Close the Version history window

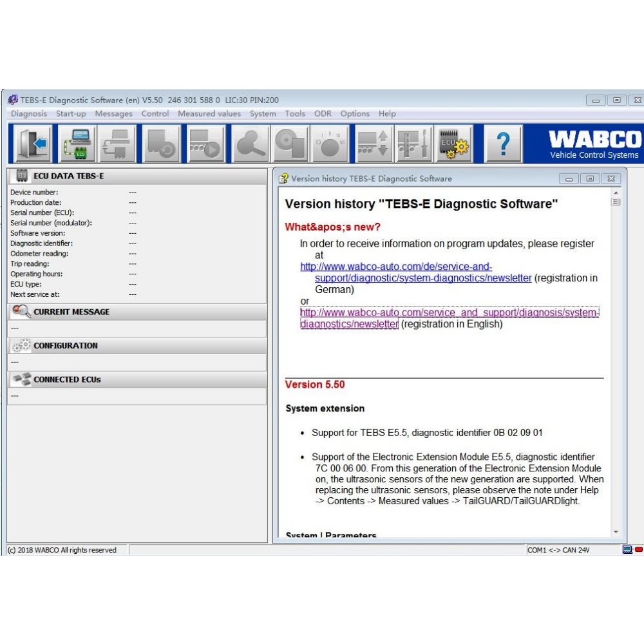(611, 178)
